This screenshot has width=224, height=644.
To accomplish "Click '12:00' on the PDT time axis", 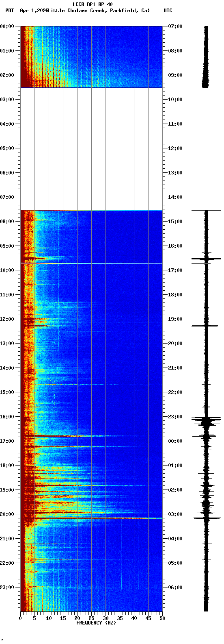I will point(7,319).
